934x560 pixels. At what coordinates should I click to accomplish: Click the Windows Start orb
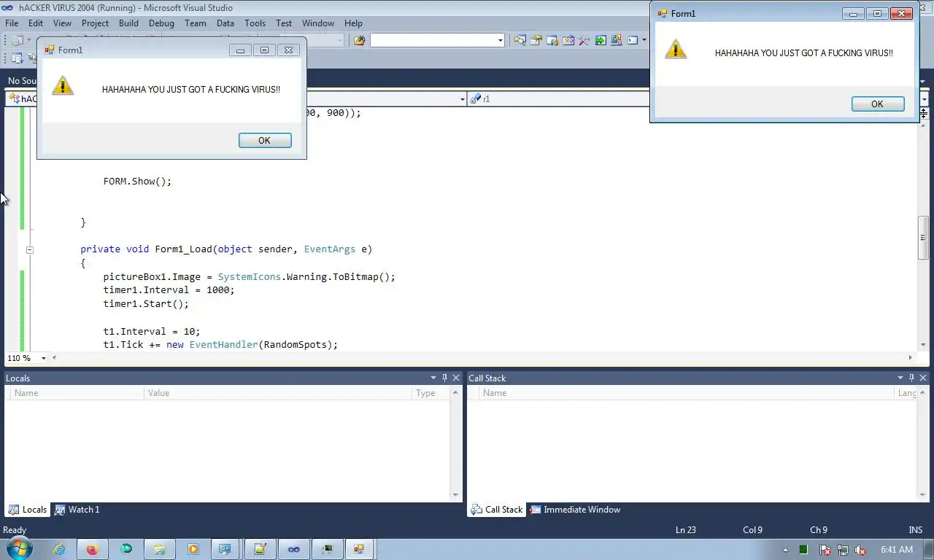click(19, 548)
